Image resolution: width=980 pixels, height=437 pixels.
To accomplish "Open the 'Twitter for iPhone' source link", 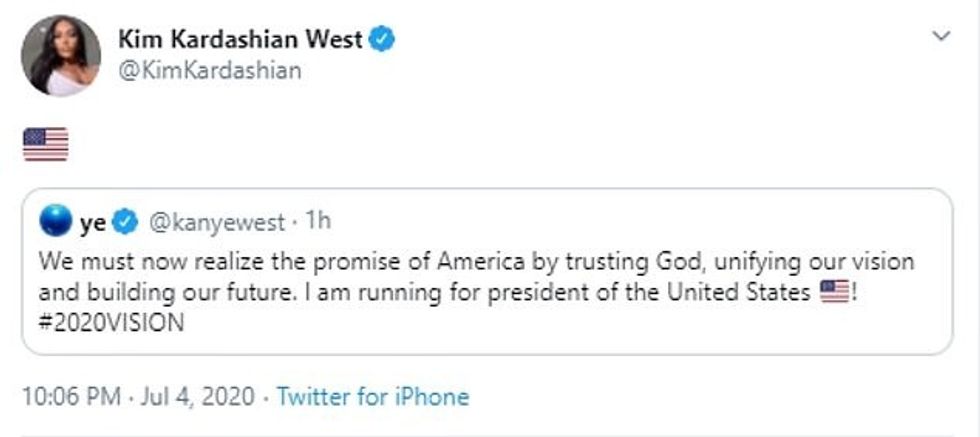I will (372, 397).
